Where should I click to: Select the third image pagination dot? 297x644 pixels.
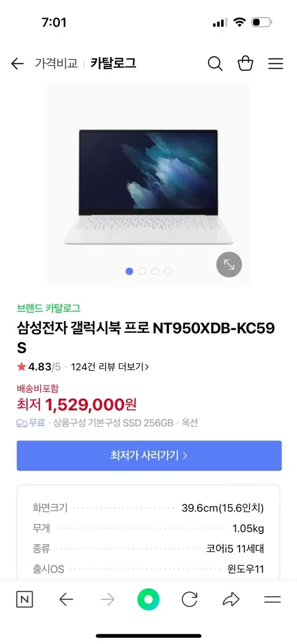tap(155, 272)
